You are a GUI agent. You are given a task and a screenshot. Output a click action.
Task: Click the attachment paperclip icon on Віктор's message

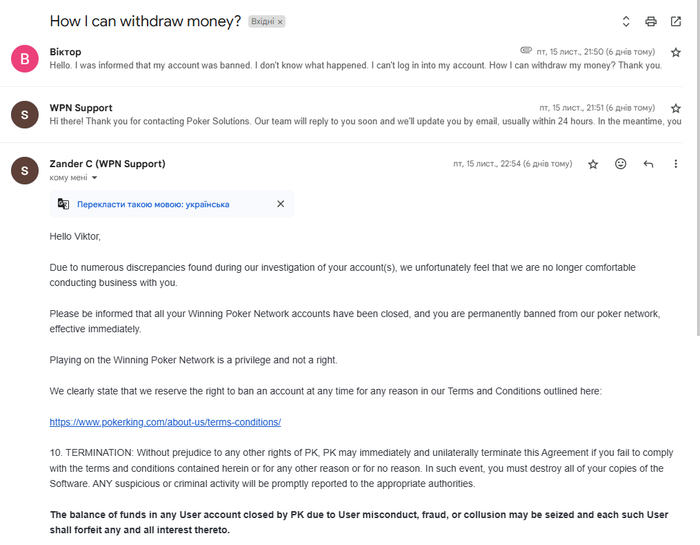(x=526, y=50)
